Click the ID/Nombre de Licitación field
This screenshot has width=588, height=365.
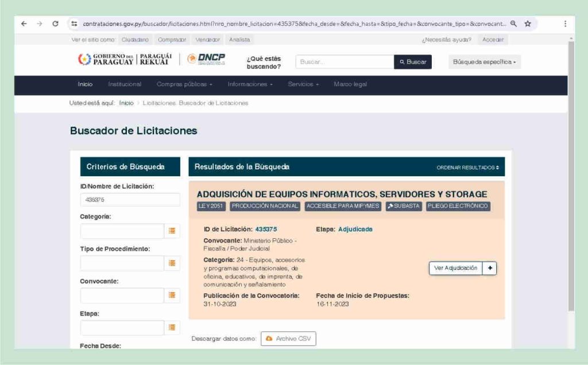point(130,200)
